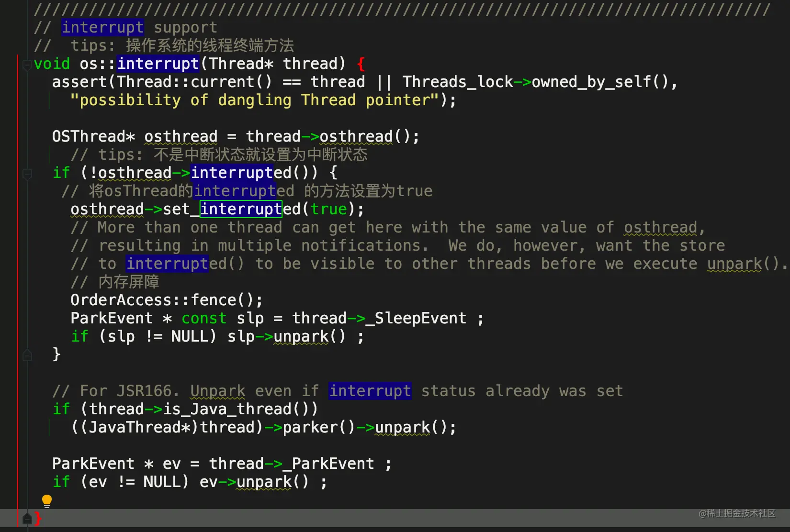Click OrderAccess::fence() call
This screenshot has height=532, width=790.
[166, 300]
